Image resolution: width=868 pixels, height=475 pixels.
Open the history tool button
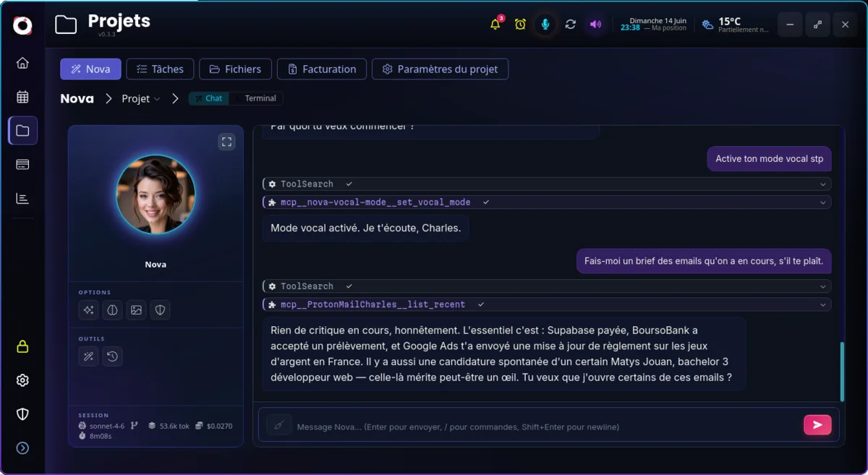point(112,356)
